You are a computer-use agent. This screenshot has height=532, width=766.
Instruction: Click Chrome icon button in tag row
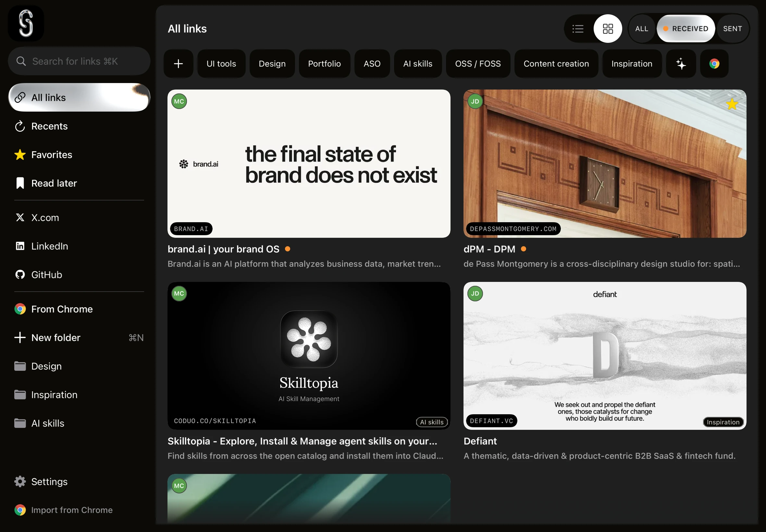714,63
